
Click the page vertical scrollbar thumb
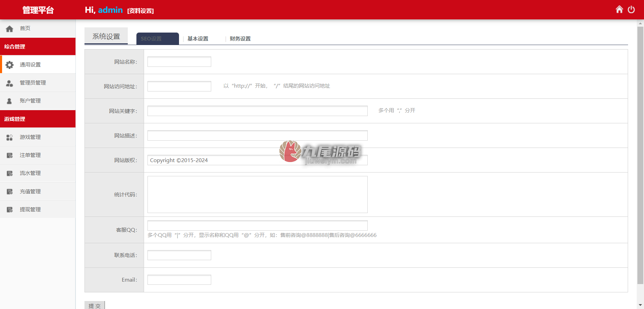pos(640,155)
